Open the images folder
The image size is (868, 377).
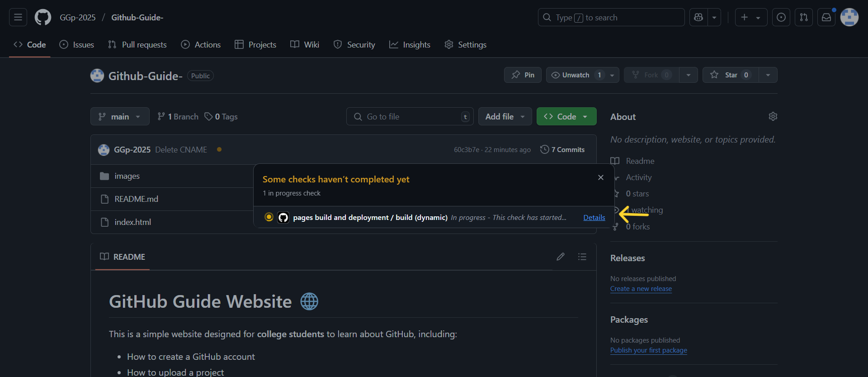127,176
